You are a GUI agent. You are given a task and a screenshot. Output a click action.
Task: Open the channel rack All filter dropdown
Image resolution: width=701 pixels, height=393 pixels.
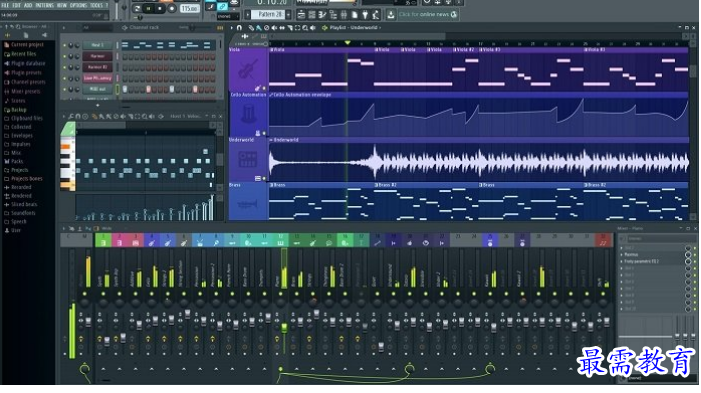coord(97,28)
